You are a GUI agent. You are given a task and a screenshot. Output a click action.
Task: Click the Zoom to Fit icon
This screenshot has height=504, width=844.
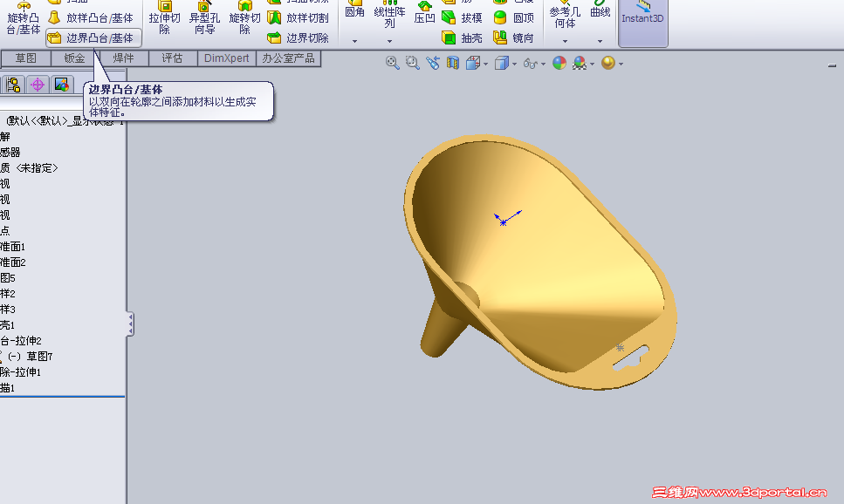click(393, 63)
